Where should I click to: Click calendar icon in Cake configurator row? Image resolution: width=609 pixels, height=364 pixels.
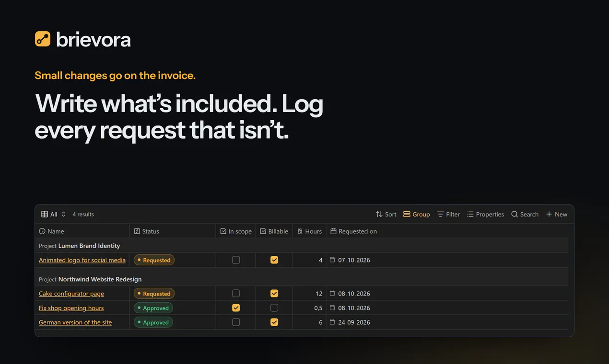click(x=332, y=293)
